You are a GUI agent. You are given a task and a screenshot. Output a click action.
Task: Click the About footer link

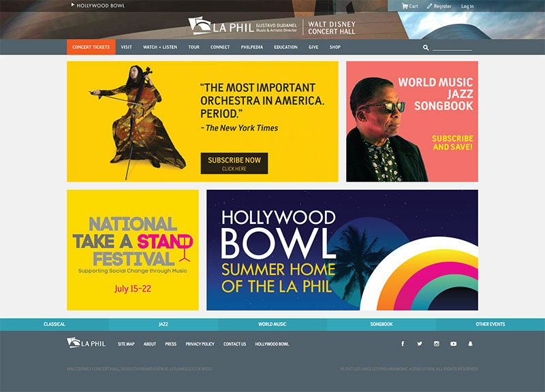pyautogui.click(x=150, y=344)
